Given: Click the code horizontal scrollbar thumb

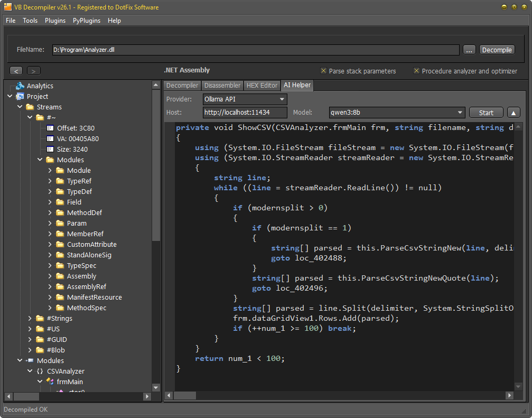Looking at the screenshot, I should tap(185, 396).
